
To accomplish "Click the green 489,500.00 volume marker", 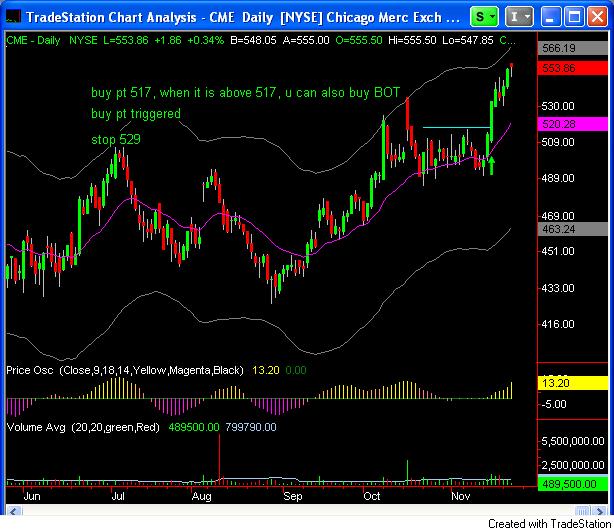I will coord(572,484).
